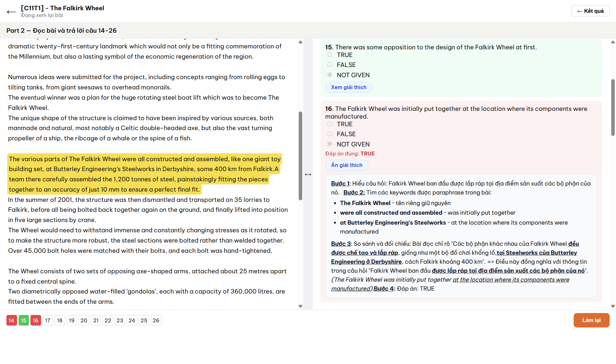Viewport: 616px width, 364px height.
Task: Expand explanation with Xem giải thích
Action: click(x=348, y=87)
